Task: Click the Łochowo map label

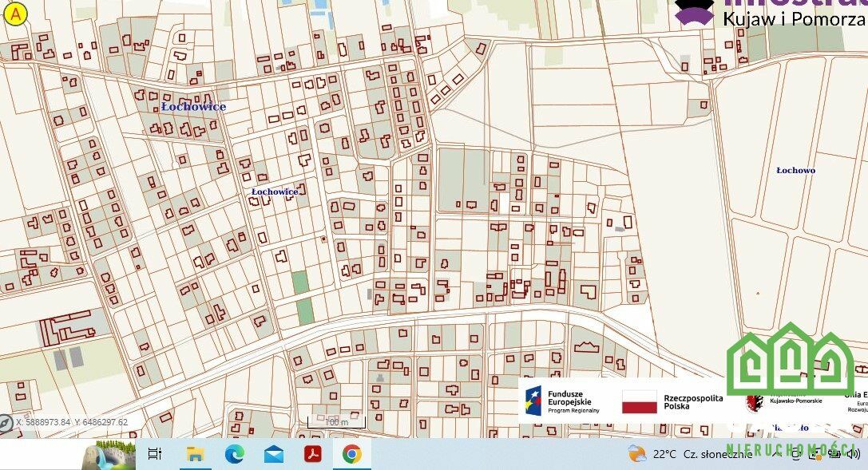Action: pos(795,170)
